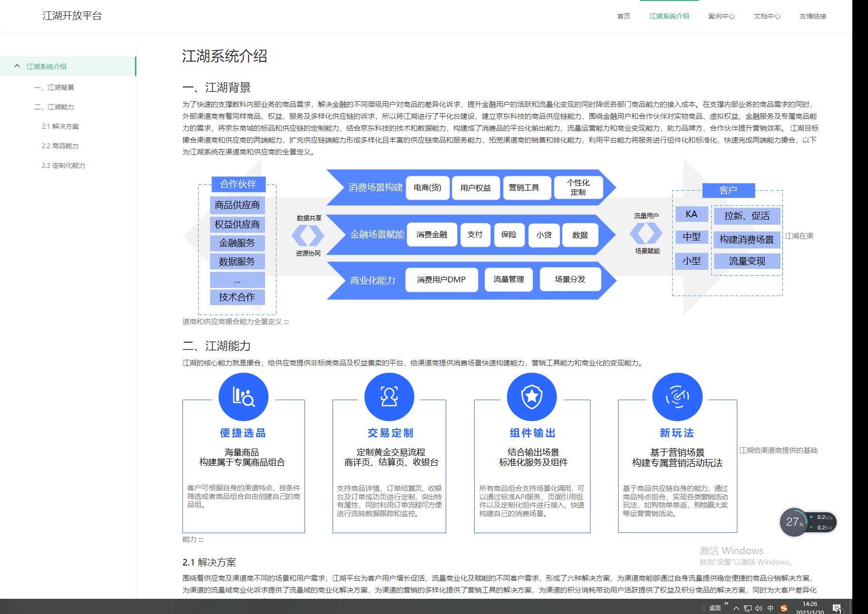Expand the 桌面 toolbar overflow arrows
868x614 pixels.
pos(726,604)
